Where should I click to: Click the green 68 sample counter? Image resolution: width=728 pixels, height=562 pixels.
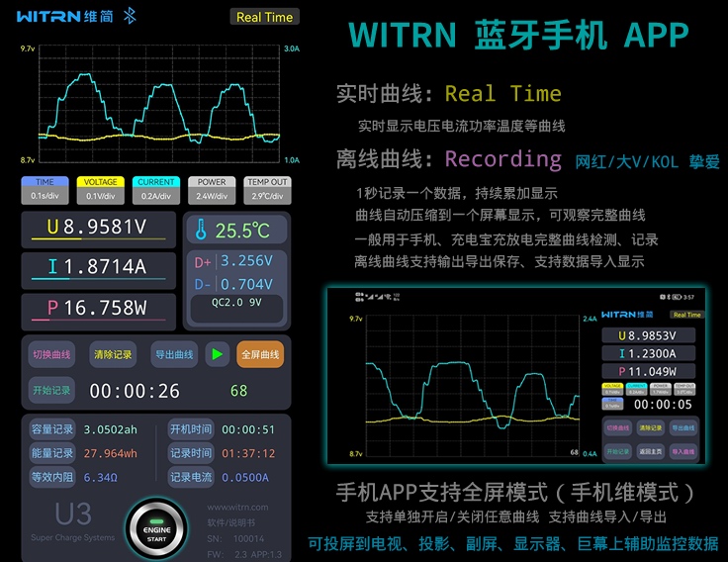tap(238, 391)
